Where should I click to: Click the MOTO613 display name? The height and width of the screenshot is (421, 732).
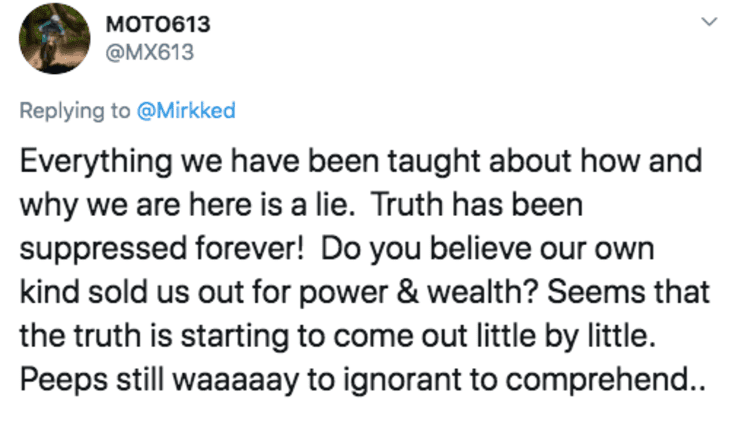[158, 24]
